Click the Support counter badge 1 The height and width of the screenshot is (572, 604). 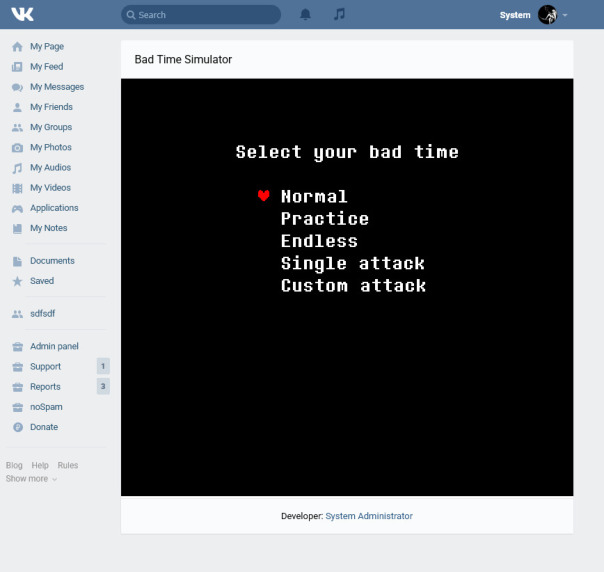pyautogui.click(x=103, y=366)
